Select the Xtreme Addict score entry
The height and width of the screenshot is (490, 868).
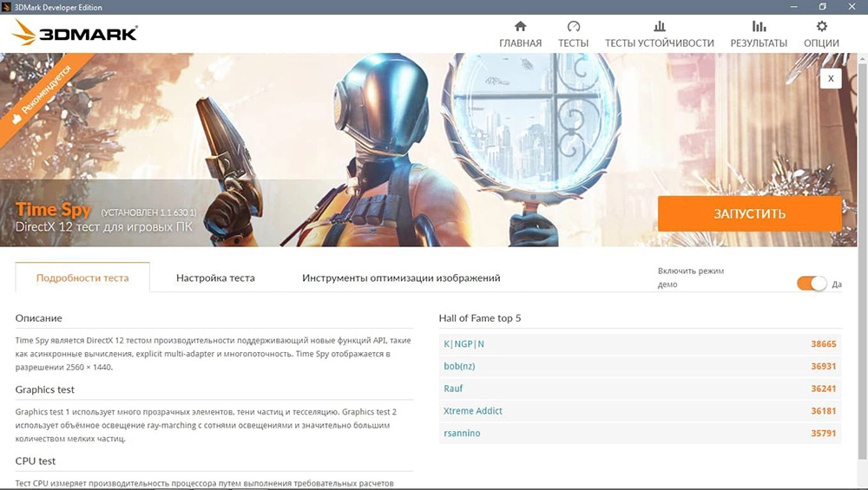point(473,411)
